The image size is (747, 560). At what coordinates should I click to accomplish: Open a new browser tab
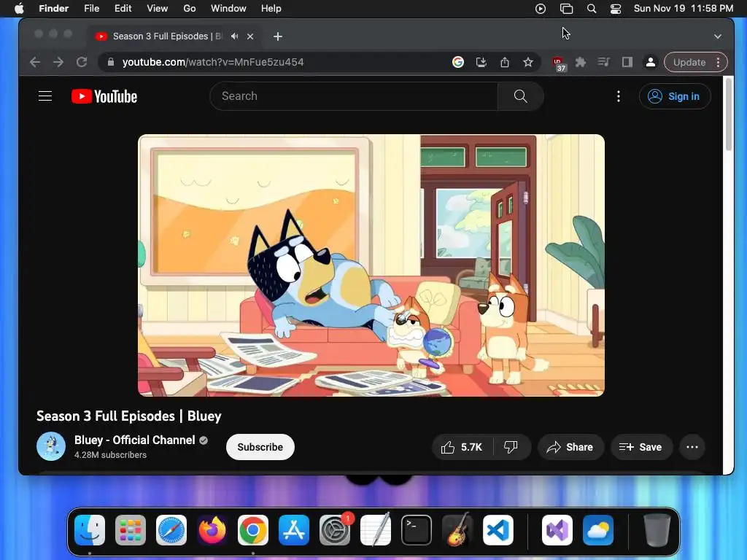pos(278,36)
